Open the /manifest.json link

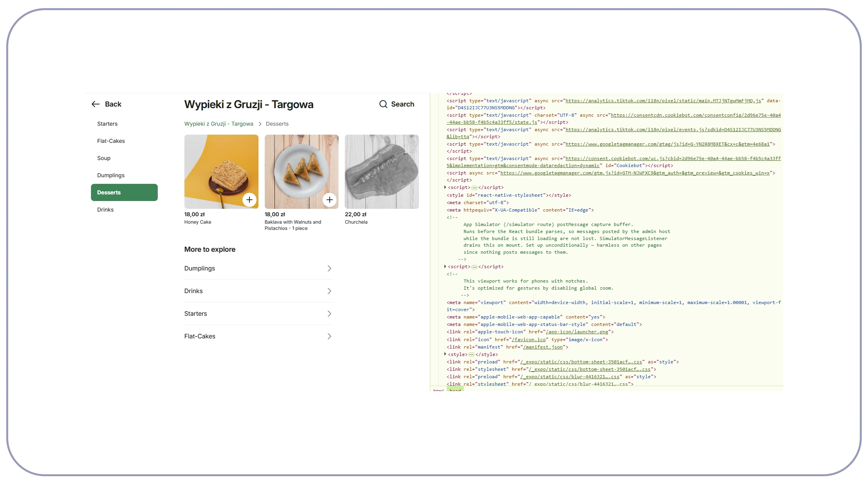pos(543,347)
